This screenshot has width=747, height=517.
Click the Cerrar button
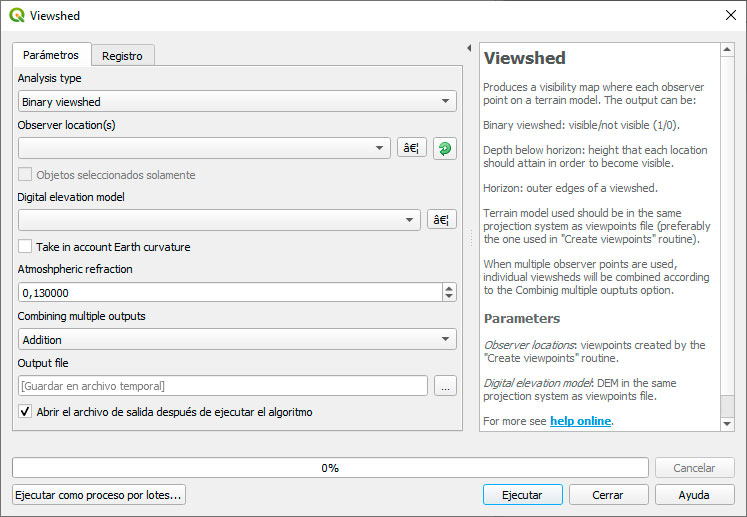pos(608,495)
